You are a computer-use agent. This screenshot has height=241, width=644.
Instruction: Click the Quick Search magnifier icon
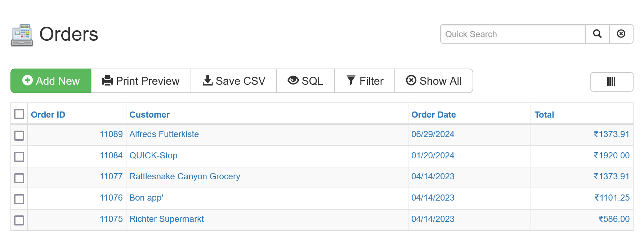tap(597, 34)
